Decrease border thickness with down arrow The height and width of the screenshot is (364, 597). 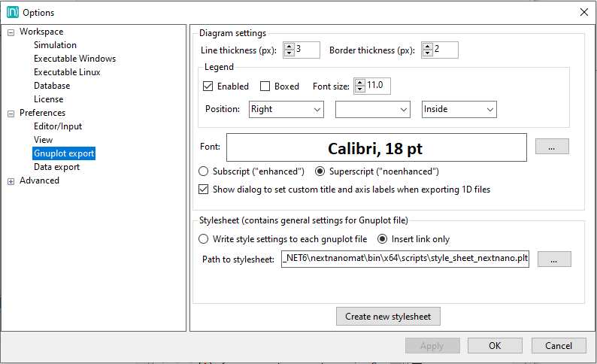pyautogui.click(x=428, y=53)
